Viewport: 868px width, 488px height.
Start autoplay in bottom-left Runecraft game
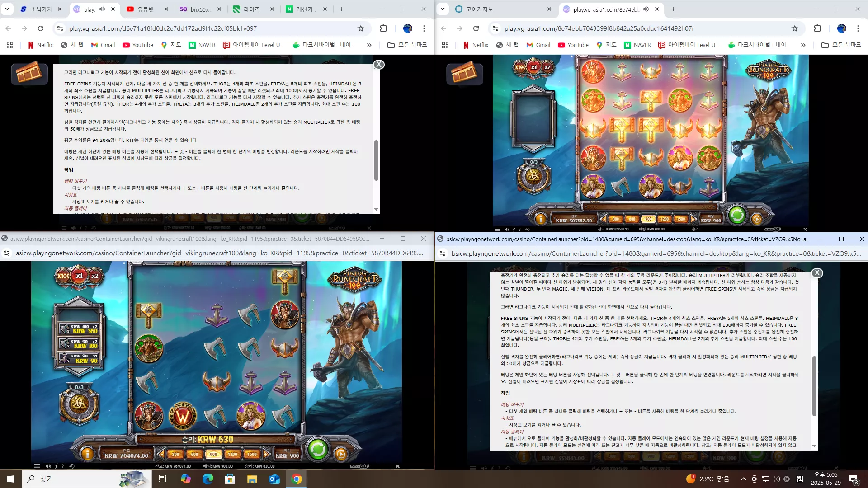(341, 454)
